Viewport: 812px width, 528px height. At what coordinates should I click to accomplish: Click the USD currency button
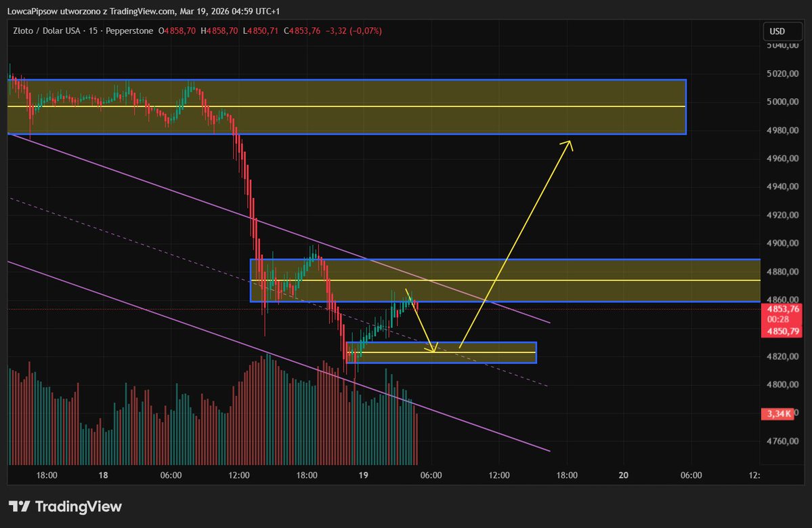click(x=782, y=31)
